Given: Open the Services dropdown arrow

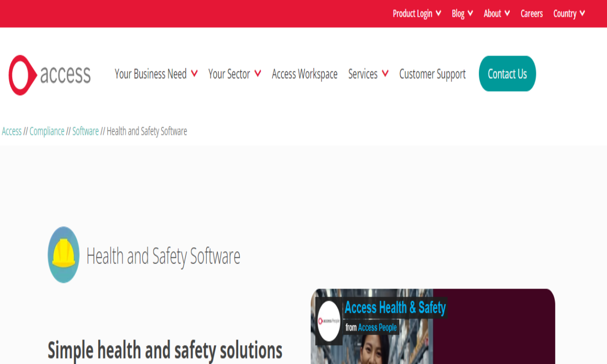Looking at the screenshot, I should (x=385, y=73).
